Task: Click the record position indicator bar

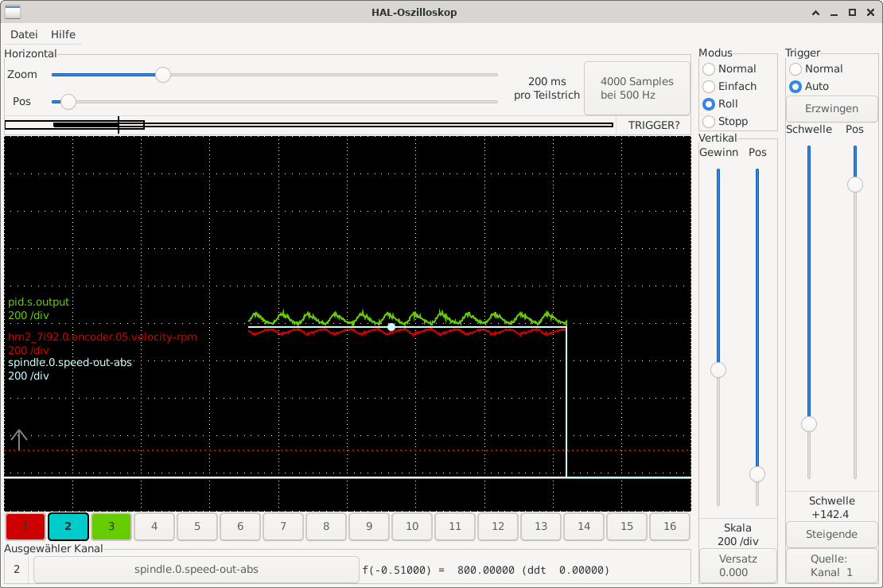Action: coord(309,125)
